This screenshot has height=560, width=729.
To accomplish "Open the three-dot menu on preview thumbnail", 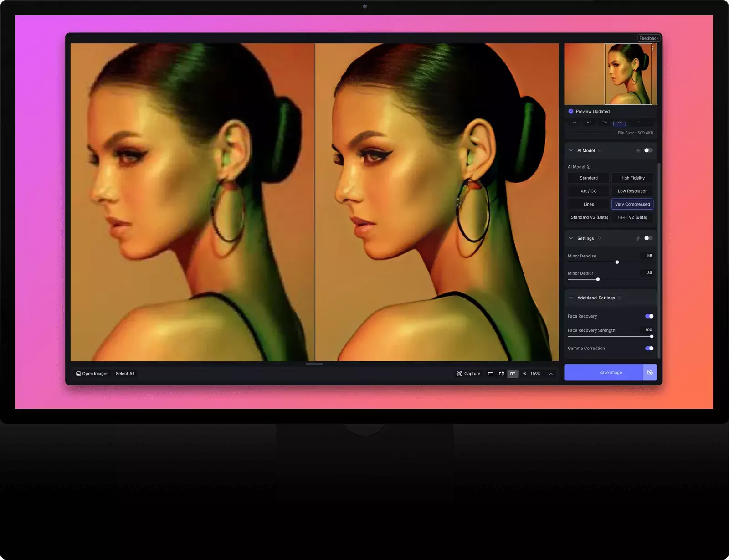I will click(652, 49).
